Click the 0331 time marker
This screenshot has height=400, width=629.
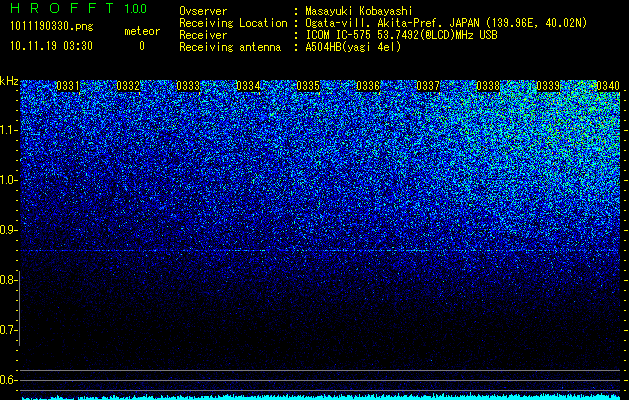[68, 86]
